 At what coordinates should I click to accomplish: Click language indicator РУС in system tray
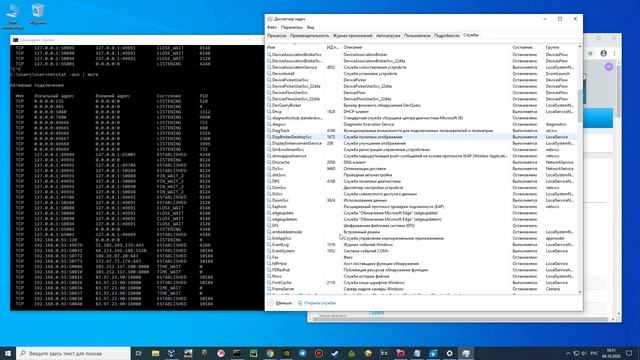[594, 353]
